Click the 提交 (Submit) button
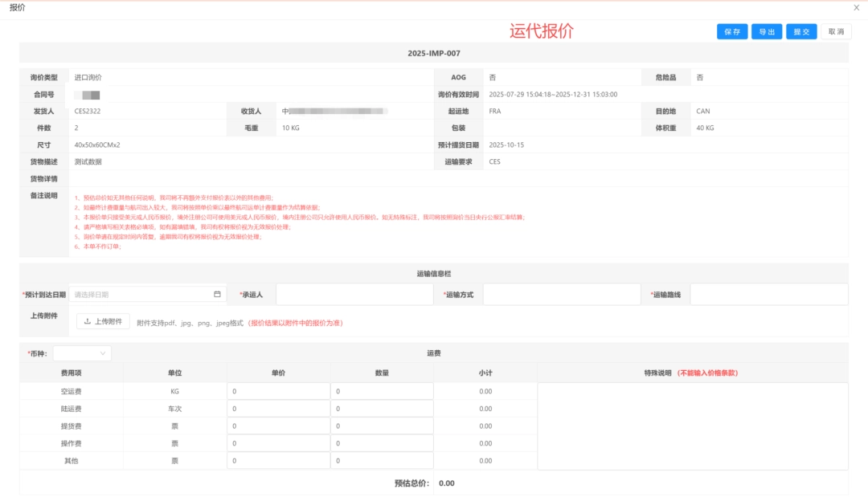This screenshot has height=497, width=868. [800, 31]
